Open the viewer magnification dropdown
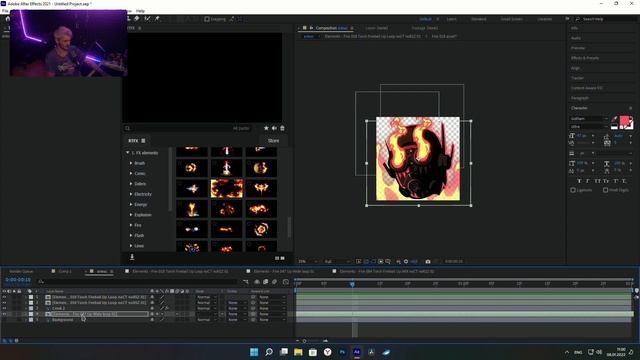The image size is (640, 360). tap(308, 261)
